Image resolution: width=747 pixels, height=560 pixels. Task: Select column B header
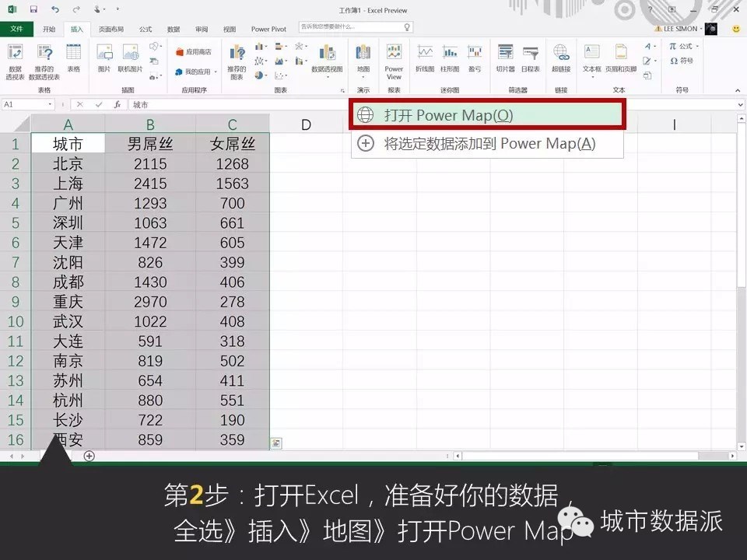pyautogui.click(x=150, y=124)
